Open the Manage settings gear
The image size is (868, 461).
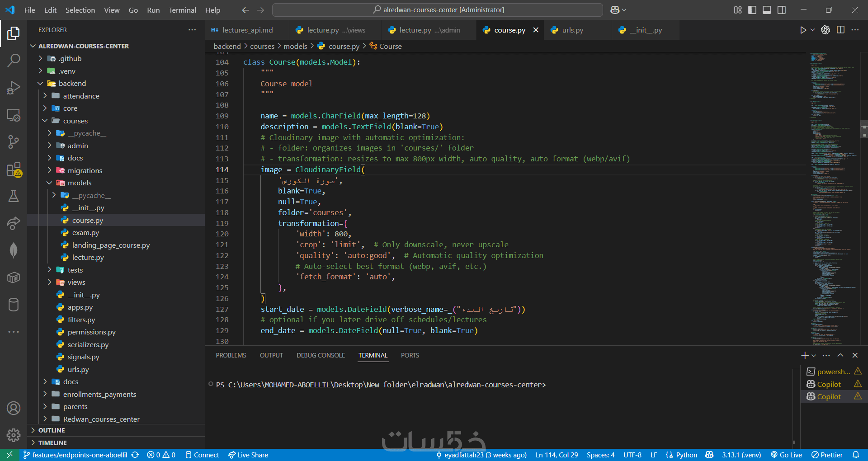[x=14, y=435]
